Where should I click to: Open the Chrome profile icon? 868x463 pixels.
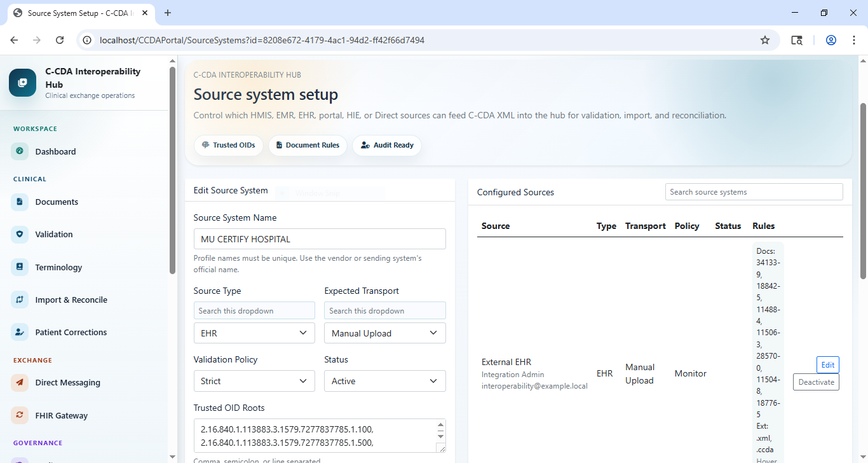point(831,40)
